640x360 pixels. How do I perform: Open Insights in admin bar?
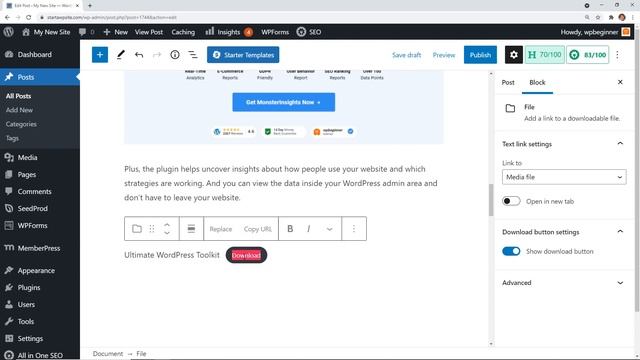229,32
